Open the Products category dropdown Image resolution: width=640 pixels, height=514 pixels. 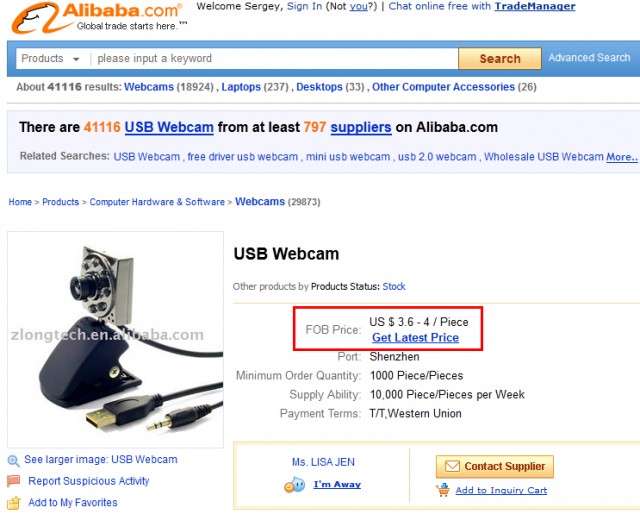click(x=50, y=59)
